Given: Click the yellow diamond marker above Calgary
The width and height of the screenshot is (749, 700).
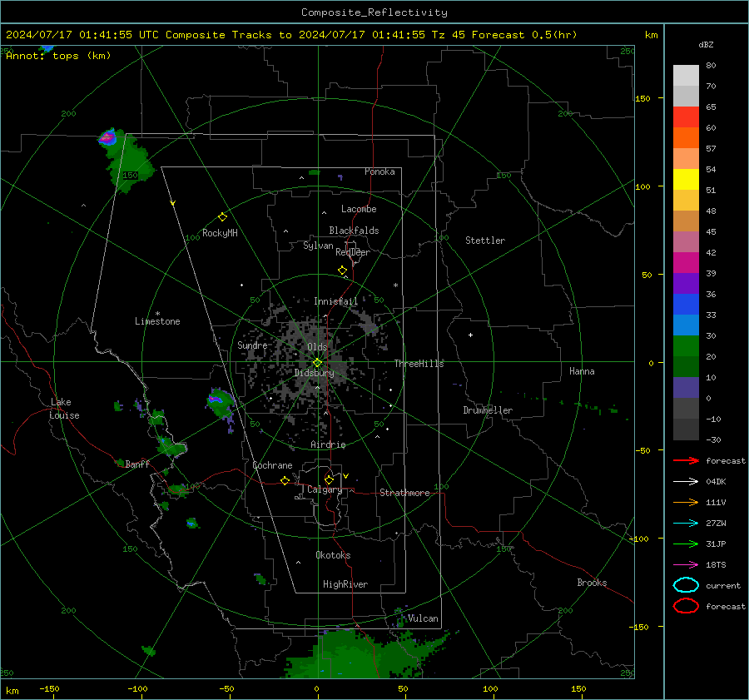Looking at the screenshot, I should click(329, 479).
